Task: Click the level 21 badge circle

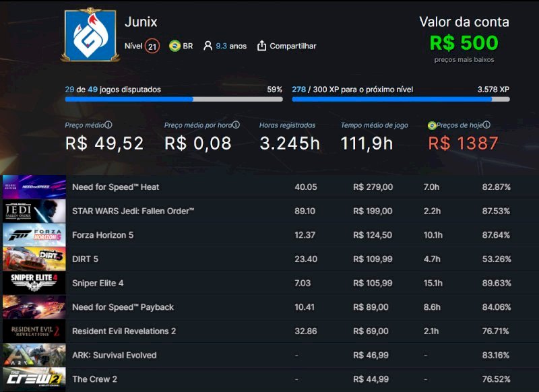Action: coord(152,46)
